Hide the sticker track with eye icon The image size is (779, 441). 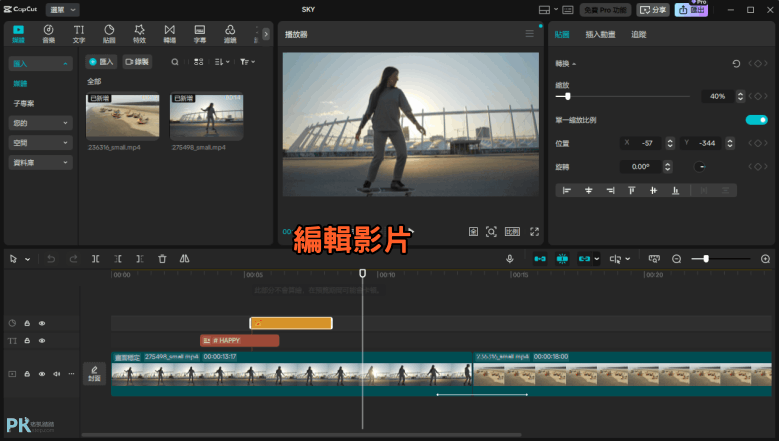42,323
